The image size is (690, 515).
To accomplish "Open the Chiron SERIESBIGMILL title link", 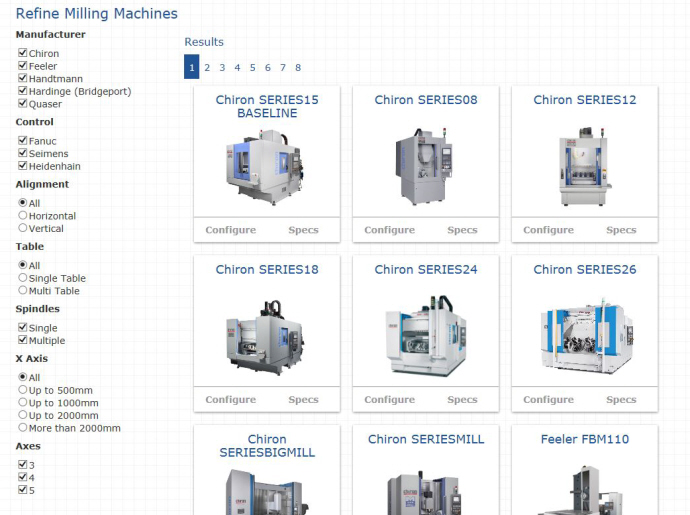I will click(267, 446).
